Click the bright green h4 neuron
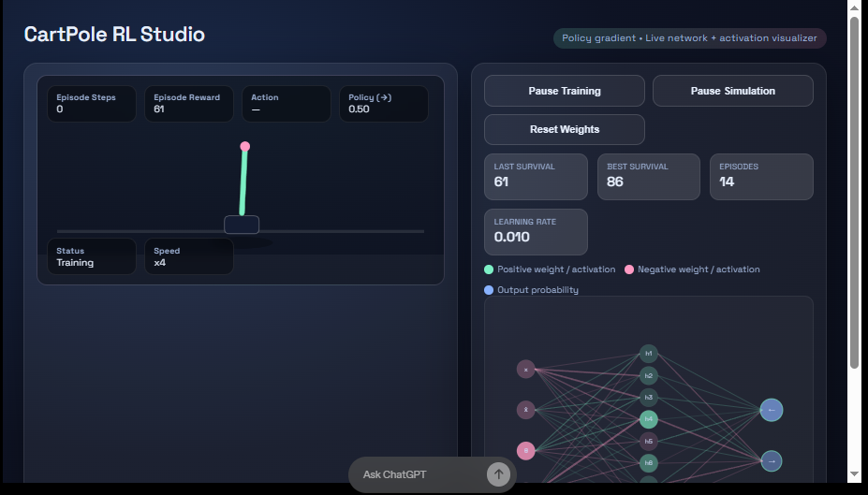 pyautogui.click(x=649, y=419)
